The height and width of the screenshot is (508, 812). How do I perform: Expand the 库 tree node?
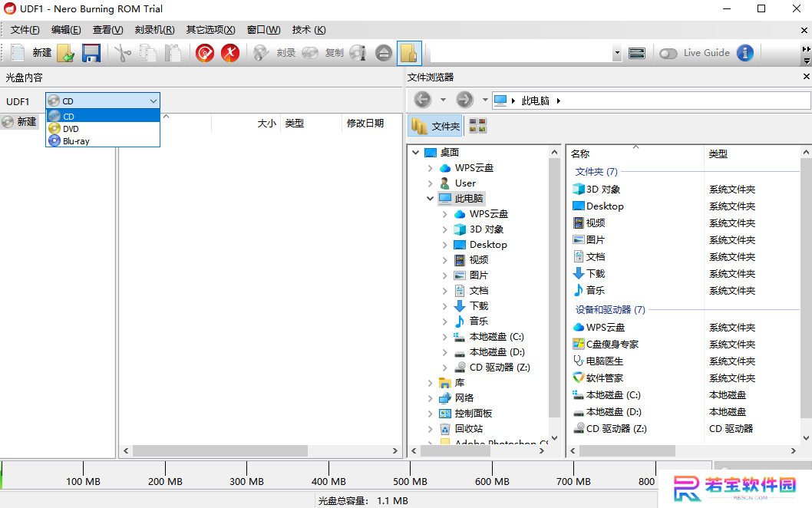pos(430,383)
